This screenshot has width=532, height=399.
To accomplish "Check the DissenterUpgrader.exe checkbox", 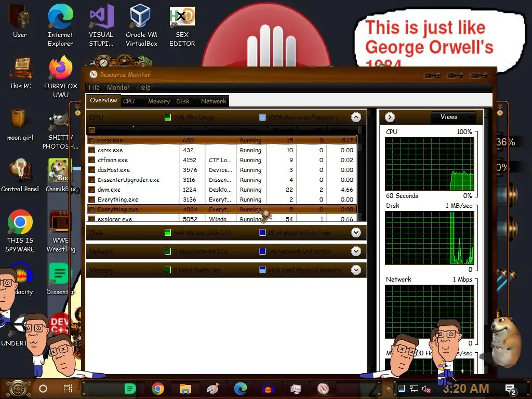I will [91, 179].
